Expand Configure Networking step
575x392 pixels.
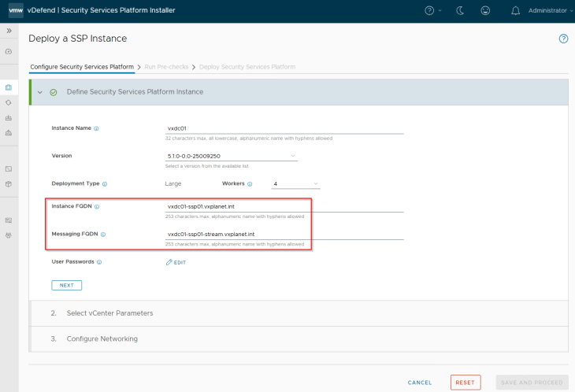click(x=102, y=338)
